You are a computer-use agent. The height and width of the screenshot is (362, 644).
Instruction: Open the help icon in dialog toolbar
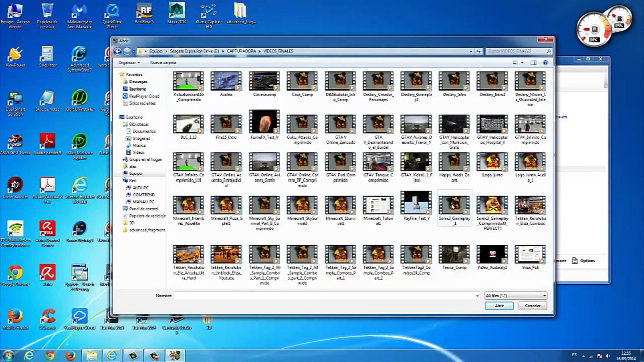(545, 63)
